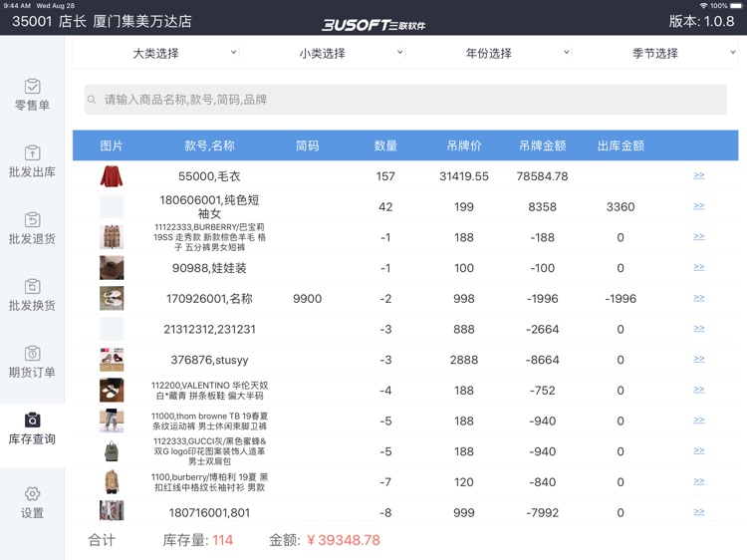Click the 简码 column header
This screenshot has width=747, height=560.
tap(308, 145)
